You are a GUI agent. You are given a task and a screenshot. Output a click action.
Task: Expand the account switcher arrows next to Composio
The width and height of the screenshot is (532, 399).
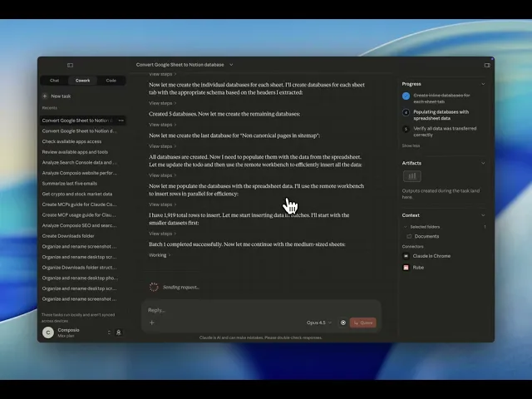[x=109, y=332]
